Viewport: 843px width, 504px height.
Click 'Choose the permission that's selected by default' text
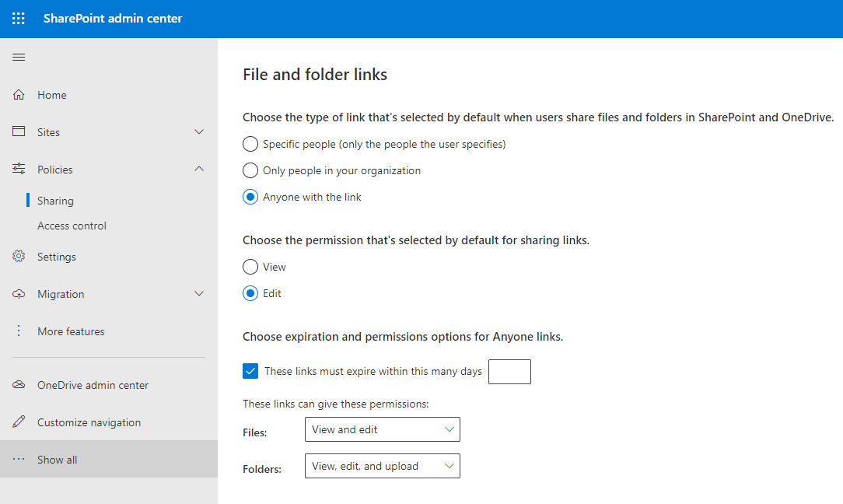tap(416, 240)
